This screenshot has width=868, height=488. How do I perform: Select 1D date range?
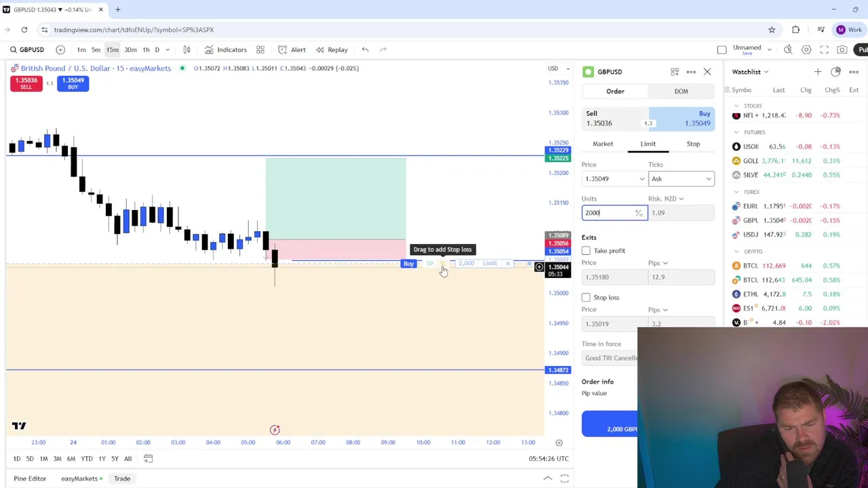pos(17,459)
